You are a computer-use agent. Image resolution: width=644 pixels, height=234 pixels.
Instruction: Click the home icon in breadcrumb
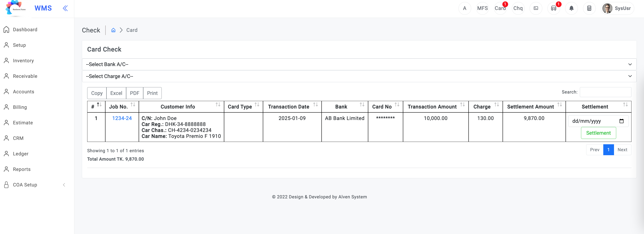coord(113,30)
